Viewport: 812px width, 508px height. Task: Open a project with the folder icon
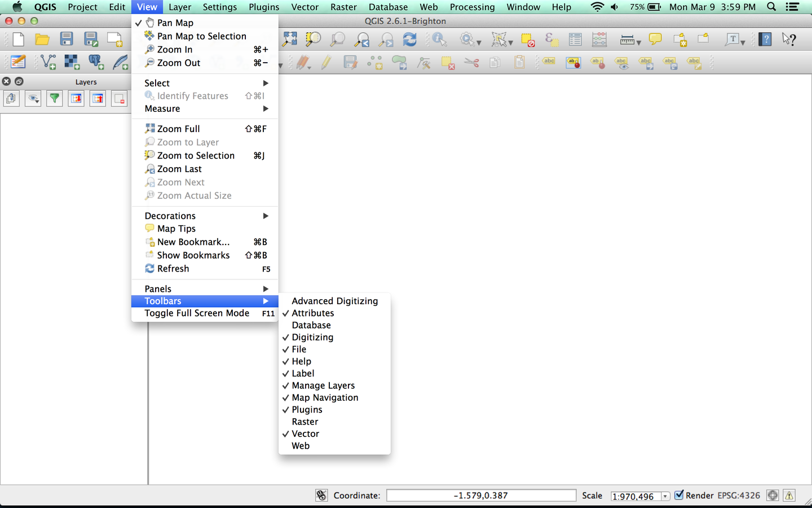[42, 40]
